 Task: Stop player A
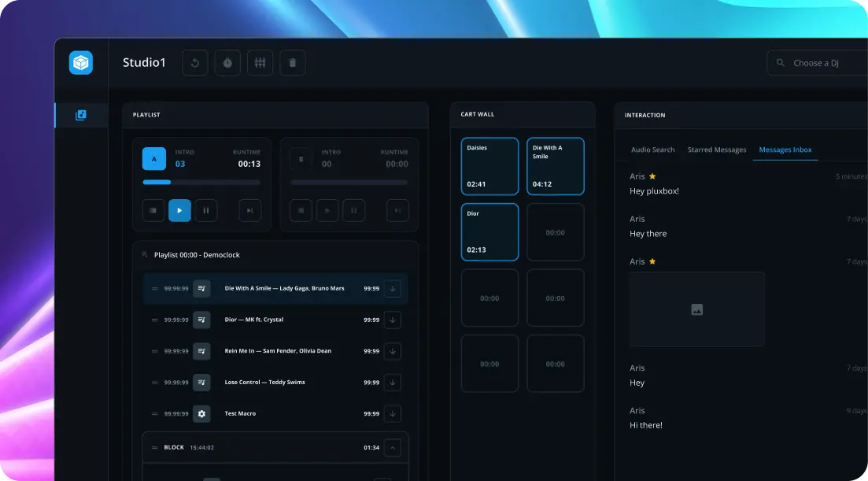point(153,210)
